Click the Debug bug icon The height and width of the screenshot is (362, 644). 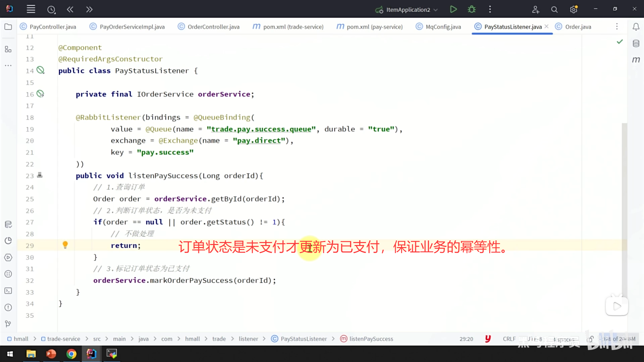coord(472,9)
